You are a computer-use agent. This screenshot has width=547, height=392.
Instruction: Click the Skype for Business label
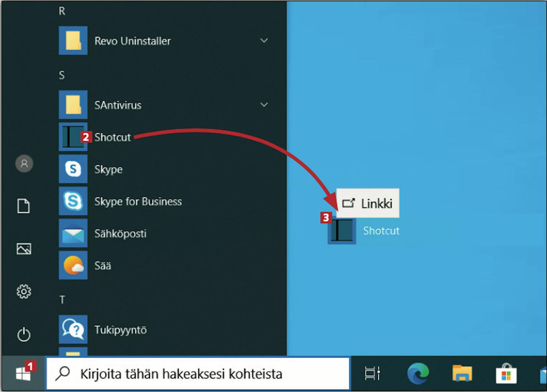tap(138, 202)
